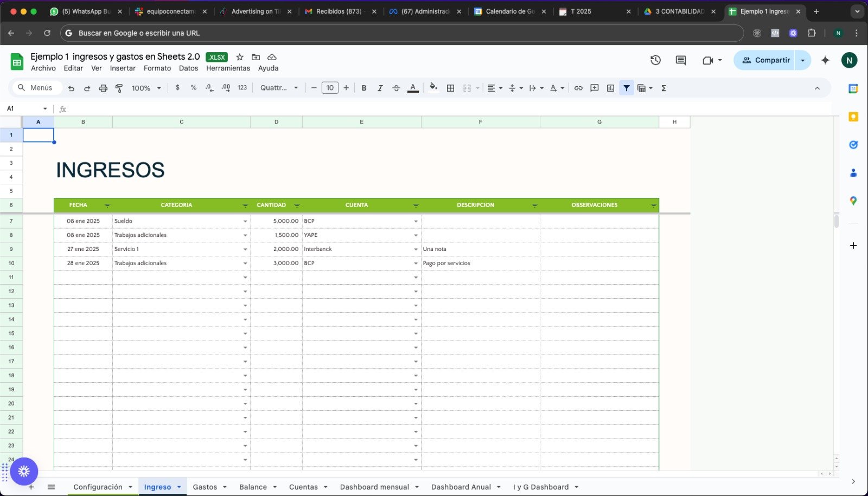Screen dimensions: 868x496
Task: Print the spreadsheet
Action: point(103,88)
